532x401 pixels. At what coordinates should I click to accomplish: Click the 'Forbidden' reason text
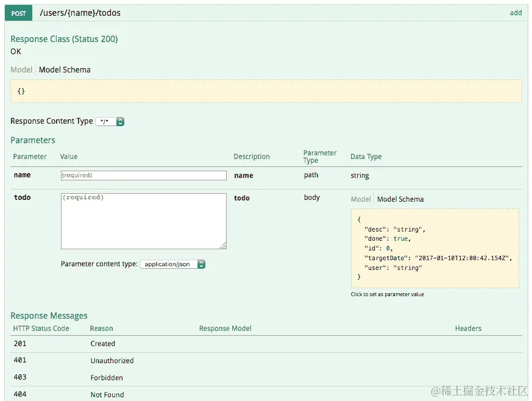(x=107, y=378)
